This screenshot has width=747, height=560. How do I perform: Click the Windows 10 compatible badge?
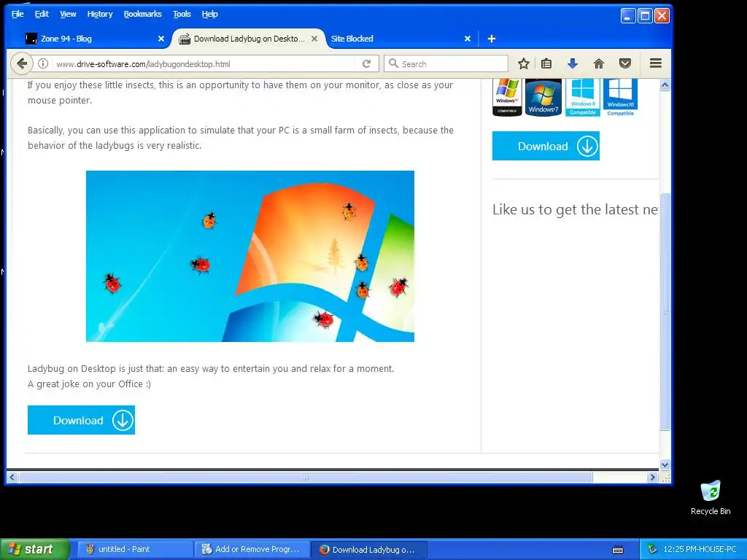[x=620, y=97]
